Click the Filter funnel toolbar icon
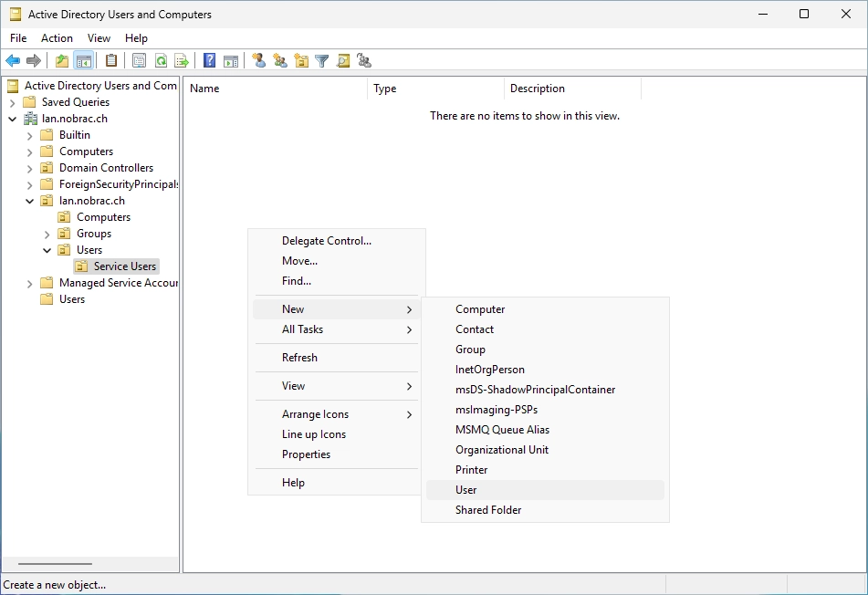 coord(321,60)
